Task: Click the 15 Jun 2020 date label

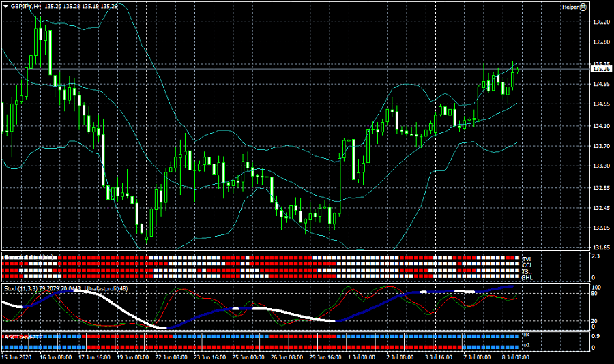Action: click(x=16, y=357)
